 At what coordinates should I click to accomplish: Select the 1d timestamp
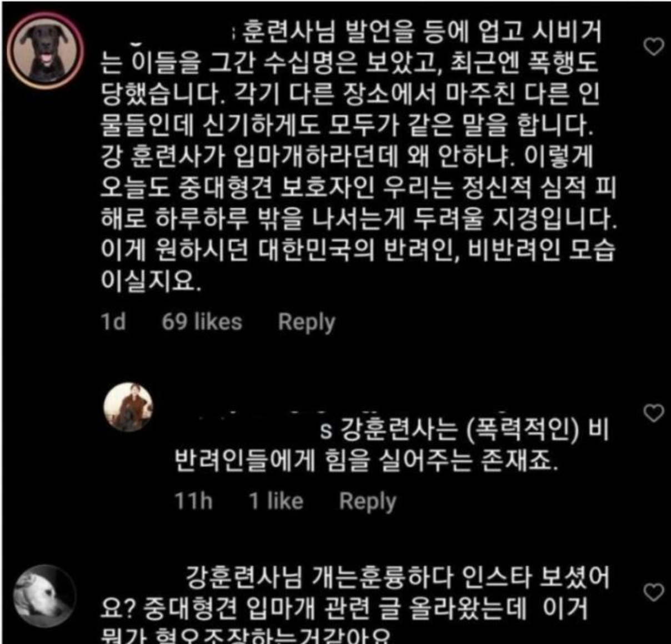(113, 322)
